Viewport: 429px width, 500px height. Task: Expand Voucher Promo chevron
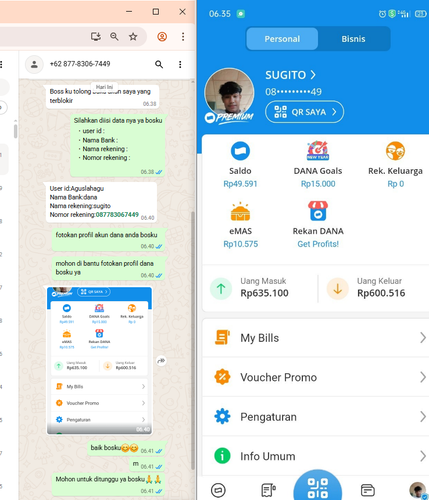pyautogui.click(x=423, y=377)
